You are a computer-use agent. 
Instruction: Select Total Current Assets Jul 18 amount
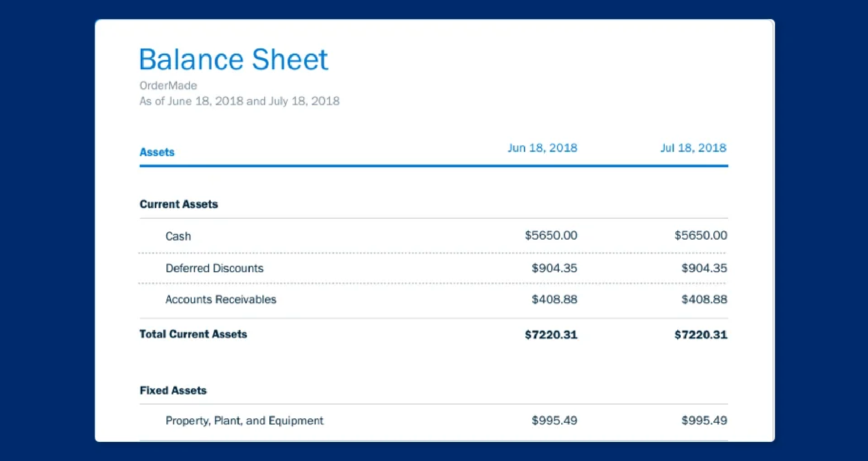700,334
